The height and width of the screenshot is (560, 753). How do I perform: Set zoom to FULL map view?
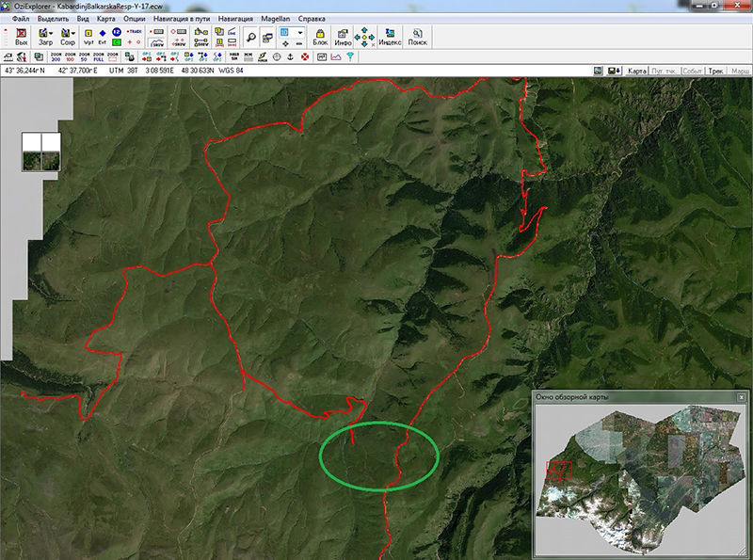click(x=99, y=56)
